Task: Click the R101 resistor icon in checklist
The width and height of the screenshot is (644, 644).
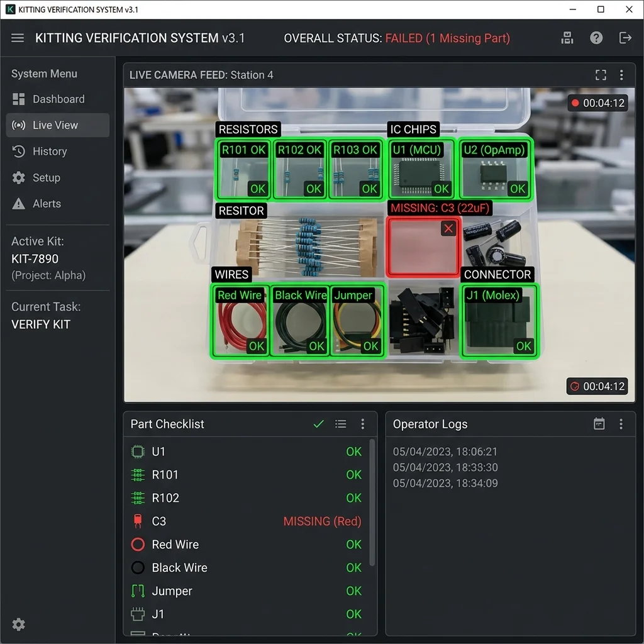Action: tap(138, 474)
